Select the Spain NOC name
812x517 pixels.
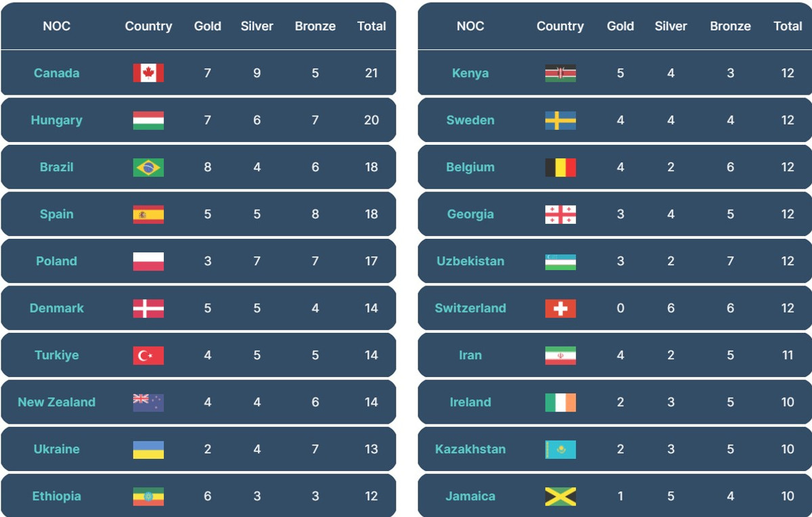57,215
